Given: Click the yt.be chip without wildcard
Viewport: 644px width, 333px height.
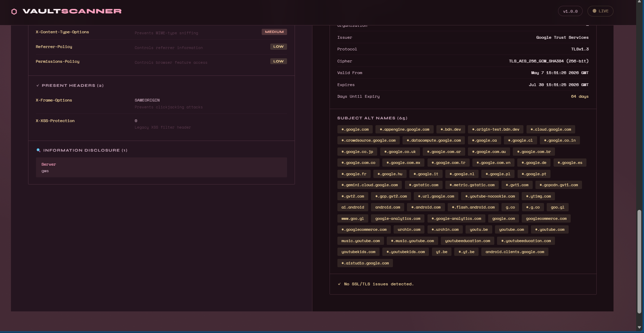Looking at the screenshot, I should pyautogui.click(x=442, y=252).
